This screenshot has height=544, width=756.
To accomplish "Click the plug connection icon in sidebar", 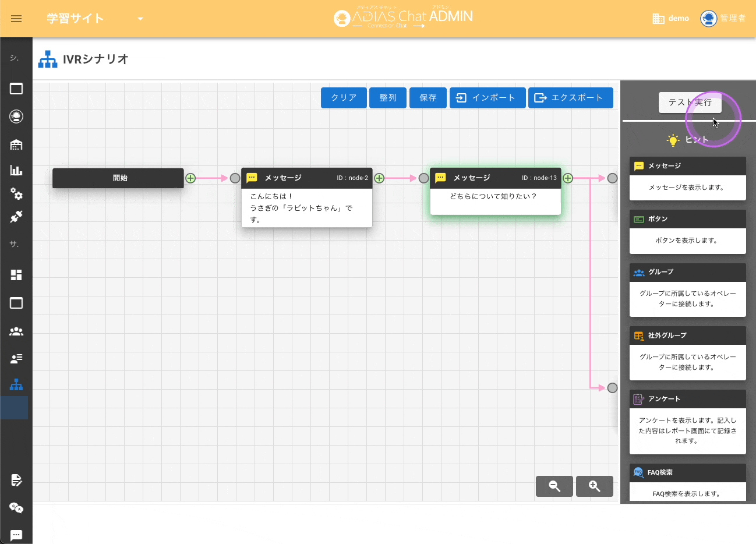I will click(16, 217).
